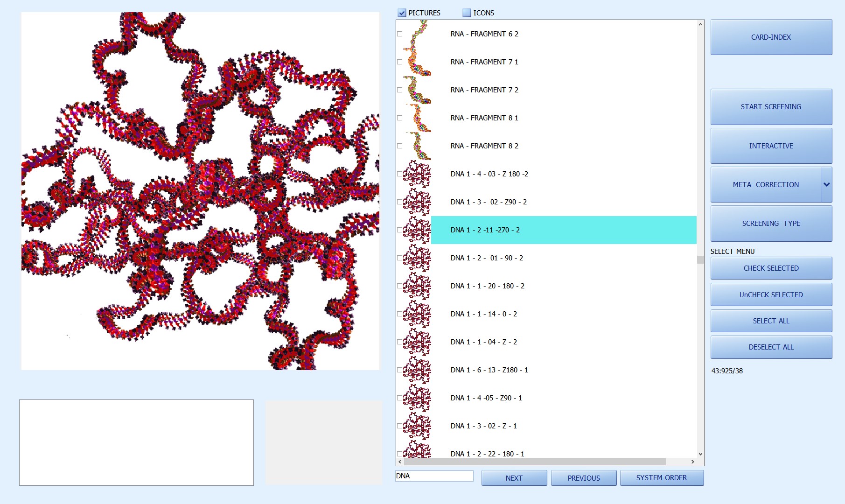Check the box for RNA - FRAGMENT 8 2
The image size is (845, 504).
coord(399,146)
